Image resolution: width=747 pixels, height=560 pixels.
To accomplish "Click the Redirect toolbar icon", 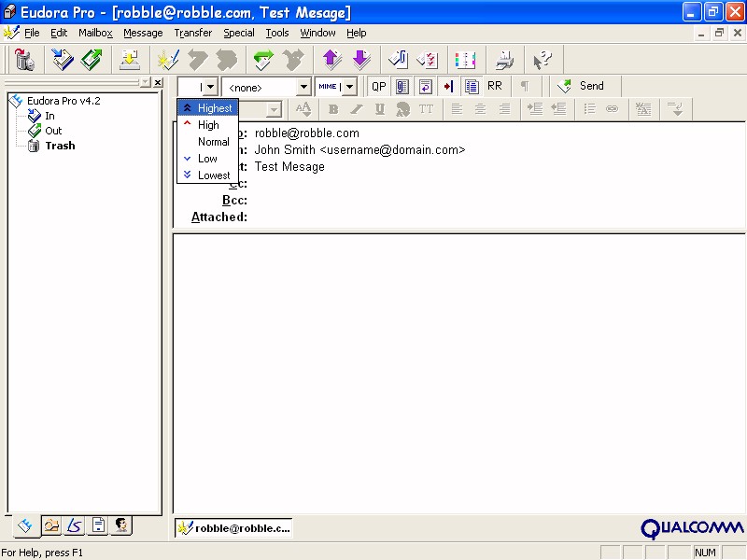I will 293,60.
